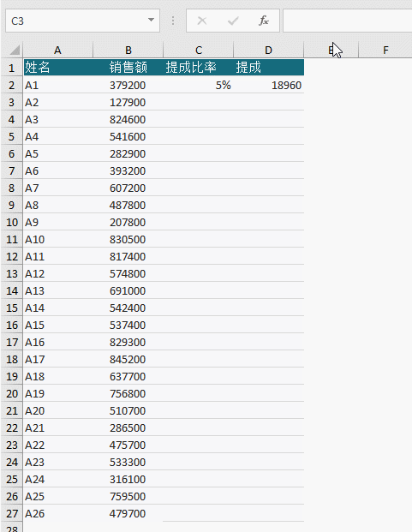Click the Enter checkmark icon in formula bar
Screen dimensions: 412x532
pos(233,21)
